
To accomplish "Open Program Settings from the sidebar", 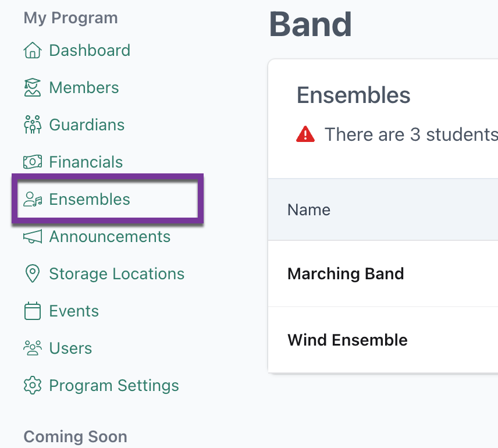I will (114, 385).
